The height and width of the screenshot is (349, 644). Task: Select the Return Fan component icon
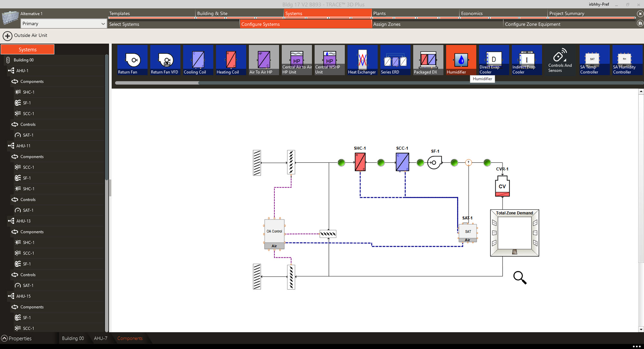coord(132,60)
